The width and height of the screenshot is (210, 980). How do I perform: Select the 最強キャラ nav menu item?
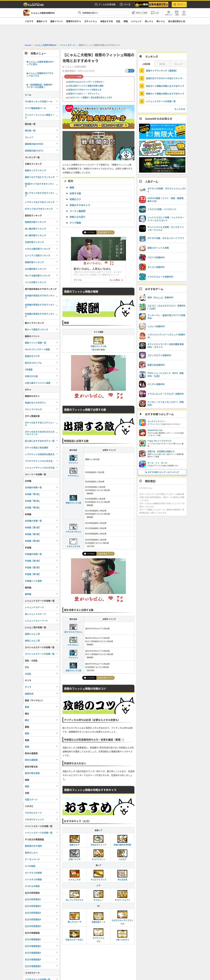pos(42,21)
